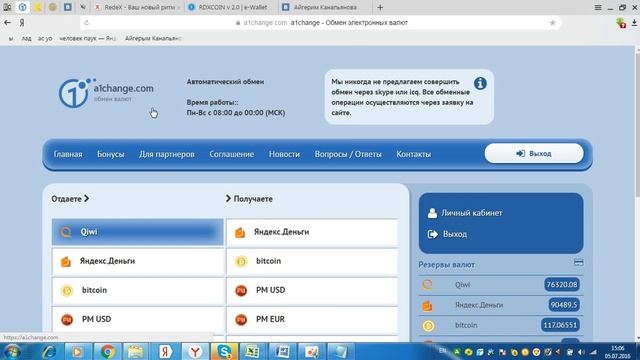The height and width of the screenshot is (360, 640).
Task: Open the Главная menu item
Action: (68, 154)
